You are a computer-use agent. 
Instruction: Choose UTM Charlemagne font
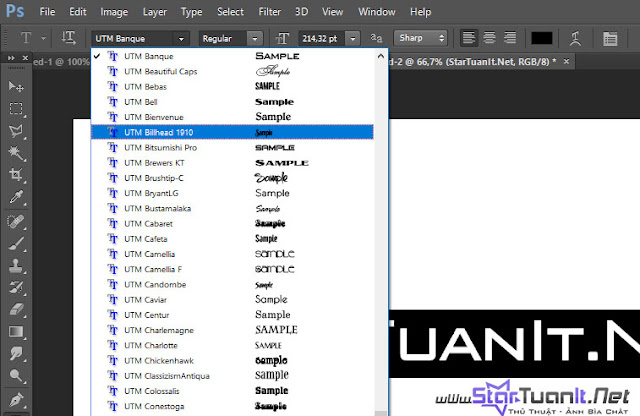tap(232, 330)
